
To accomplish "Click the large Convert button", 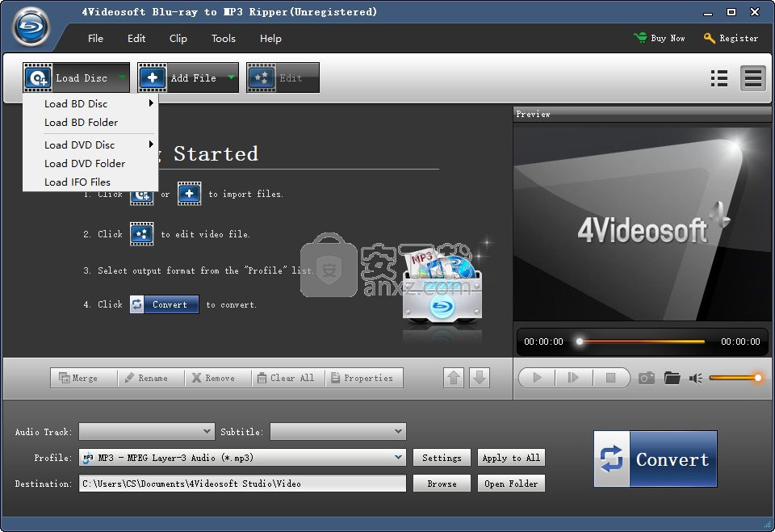I will (656, 459).
